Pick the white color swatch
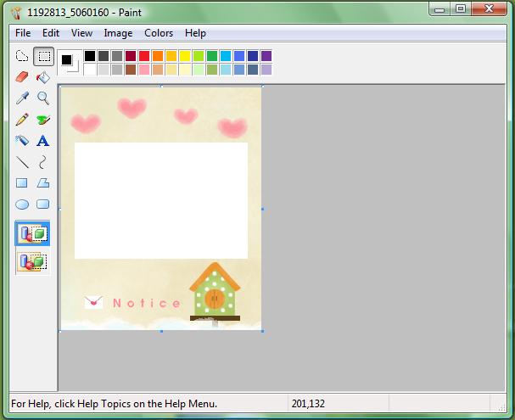Image resolution: width=515 pixels, height=420 pixels. (x=90, y=70)
